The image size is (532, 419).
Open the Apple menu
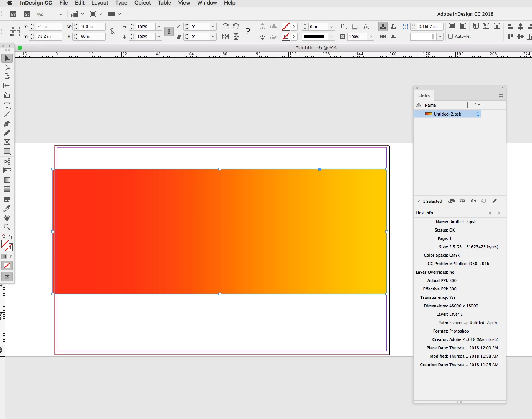point(10,3)
